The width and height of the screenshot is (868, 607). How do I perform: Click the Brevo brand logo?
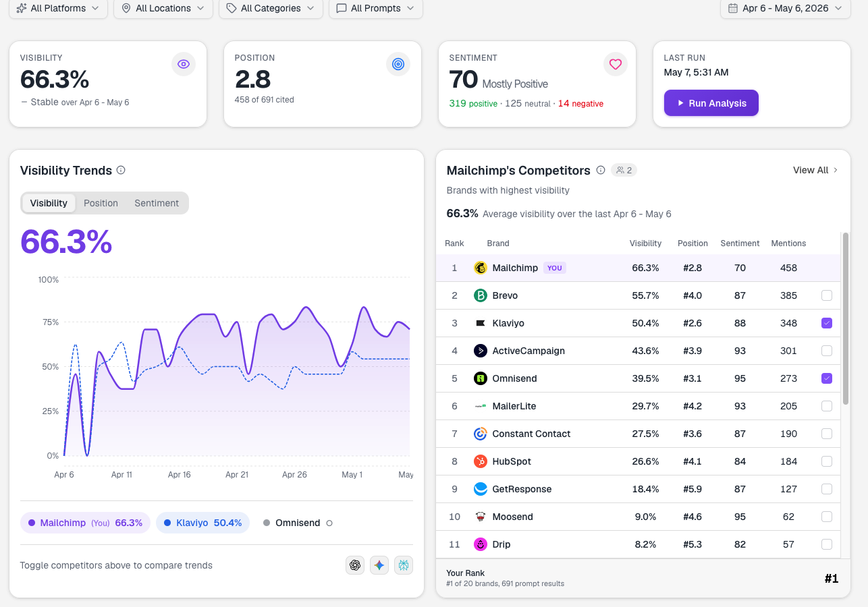coord(481,295)
